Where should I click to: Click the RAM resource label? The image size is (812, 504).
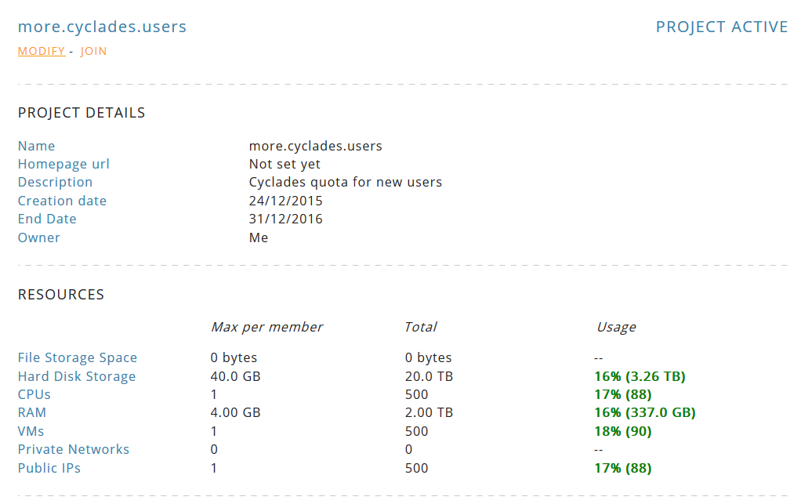[31, 412]
